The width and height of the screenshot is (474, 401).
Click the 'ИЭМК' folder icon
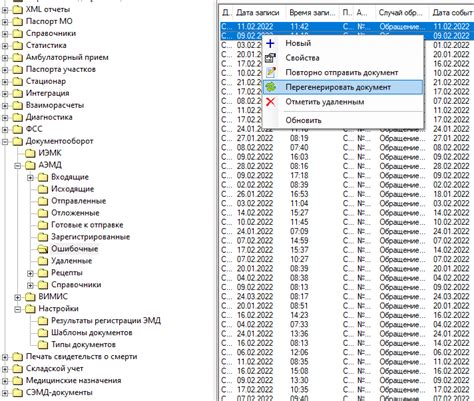(x=30, y=153)
